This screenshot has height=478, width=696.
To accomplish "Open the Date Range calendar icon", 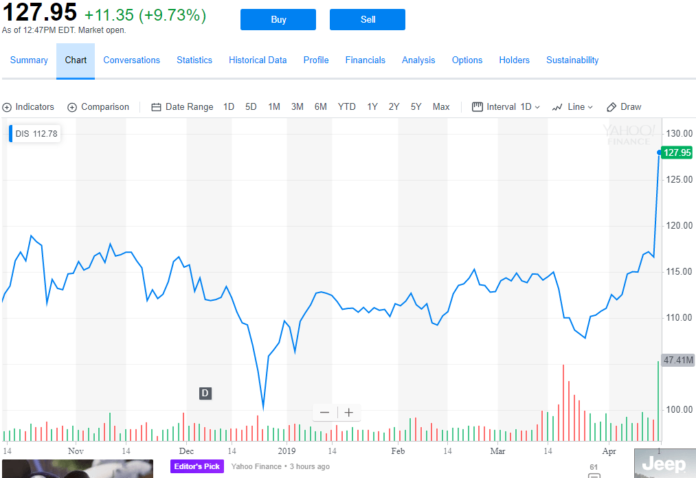I will click(x=156, y=107).
